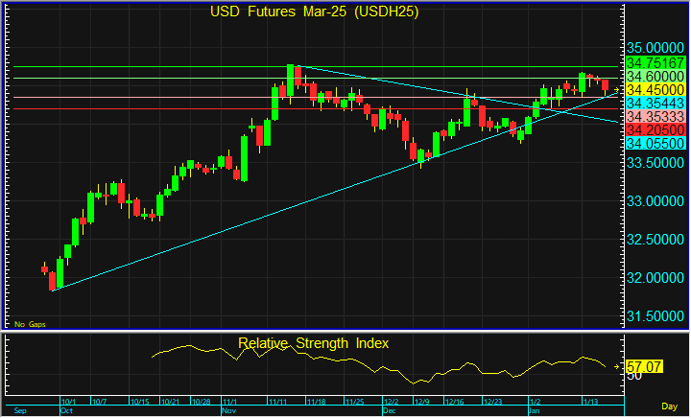691x418 pixels.
Task: Select the yellow 34.45000 price label
Action: click(655, 90)
